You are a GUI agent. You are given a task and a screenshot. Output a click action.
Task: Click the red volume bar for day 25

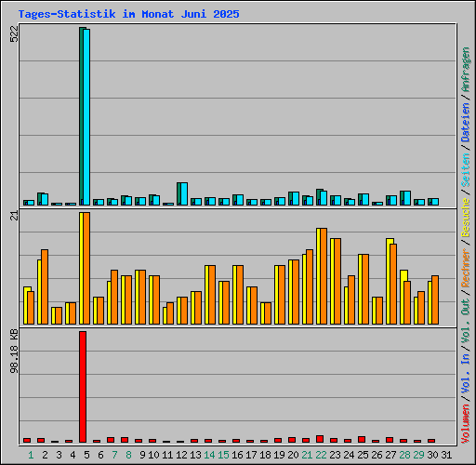pos(362,440)
